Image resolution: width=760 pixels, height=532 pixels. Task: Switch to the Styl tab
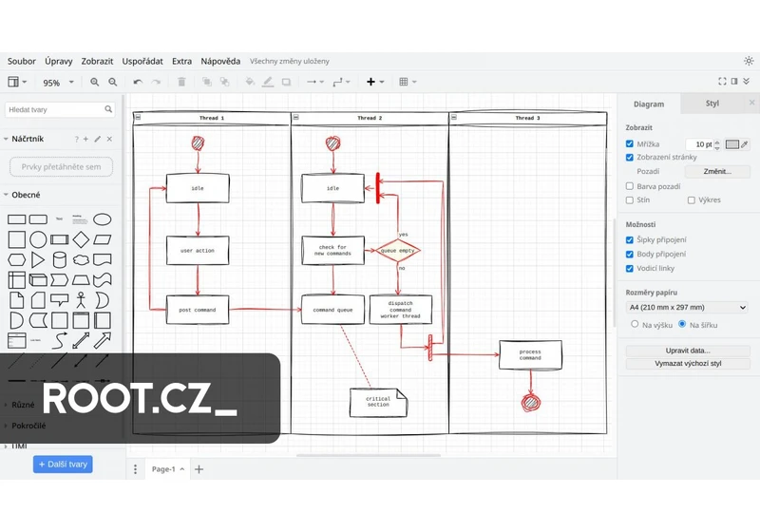tap(712, 104)
